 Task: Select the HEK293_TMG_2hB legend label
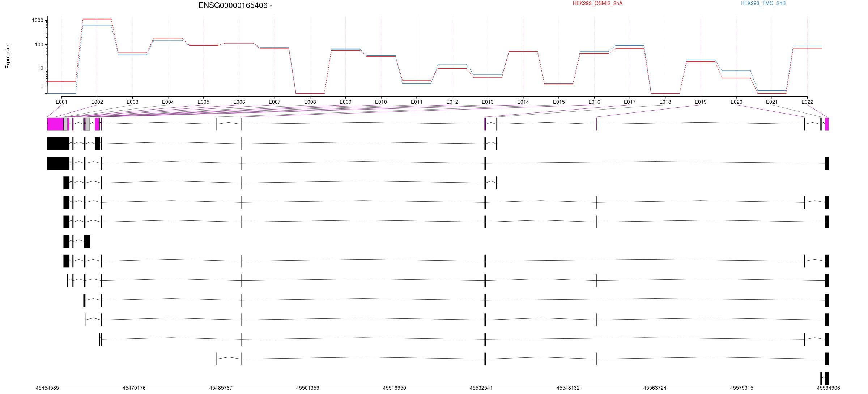pyautogui.click(x=763, y=3)
